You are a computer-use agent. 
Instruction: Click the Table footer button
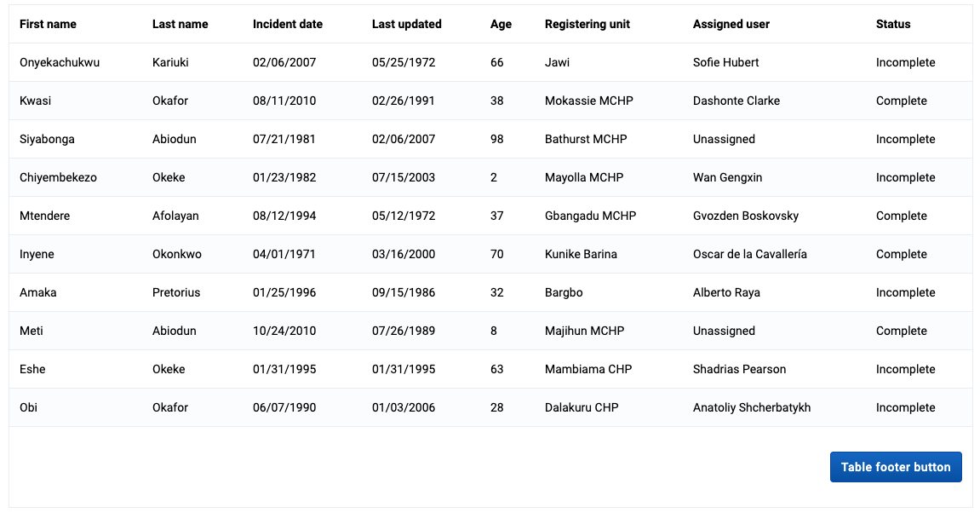[x=896, y=467]
